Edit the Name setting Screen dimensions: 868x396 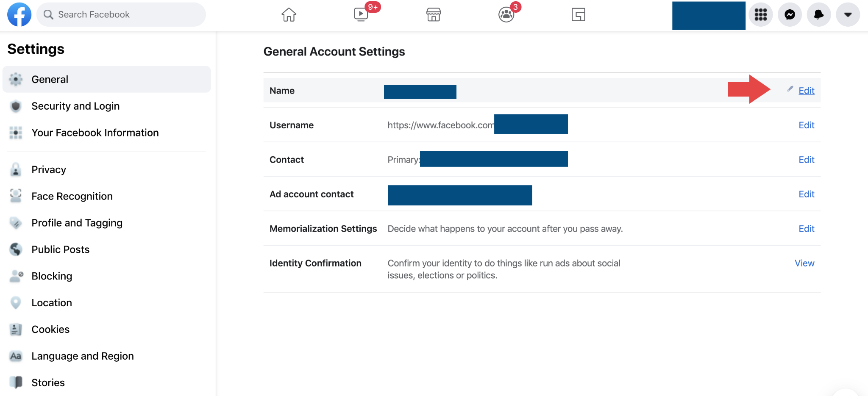click(806, 91)
